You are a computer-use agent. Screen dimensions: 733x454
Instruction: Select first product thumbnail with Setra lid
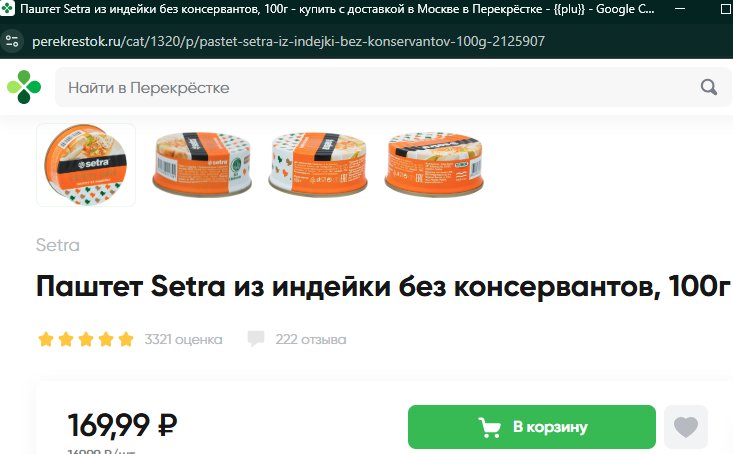pyautogui.click(x=86, y=165)
